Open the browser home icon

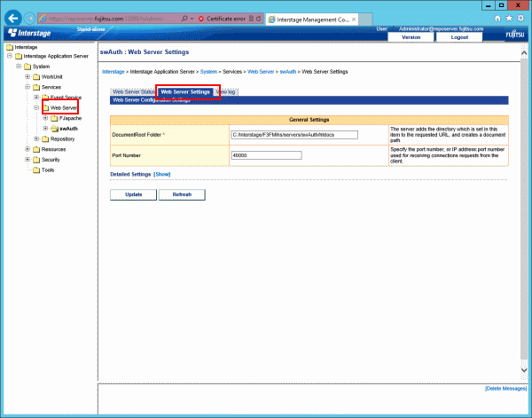[x=497, y=19]
